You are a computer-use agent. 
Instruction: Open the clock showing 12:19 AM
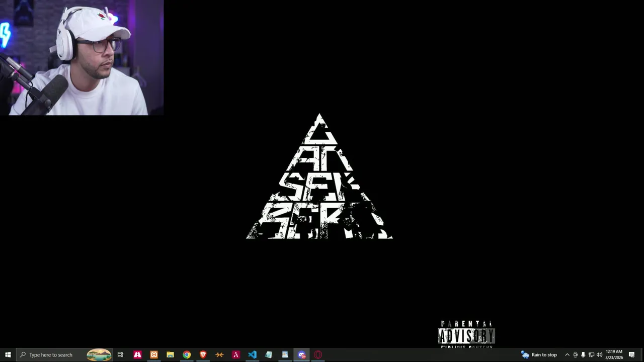614,354
